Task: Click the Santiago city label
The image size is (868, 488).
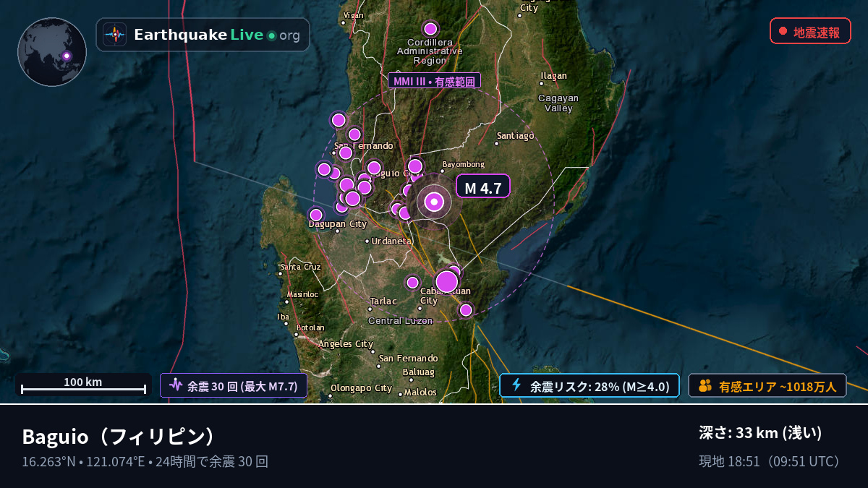Action: 515,135
